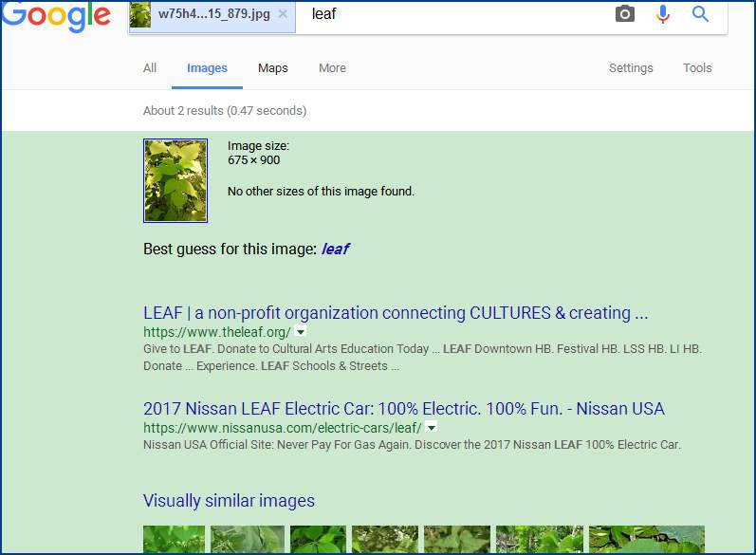756x555 pixels.
Task: Open Visually similar images link
Action: 229,501
